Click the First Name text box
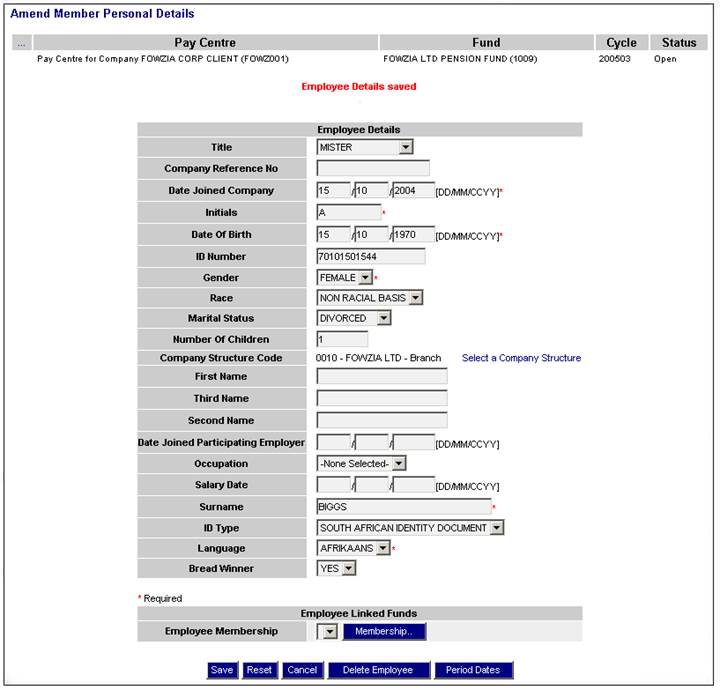This screenshot has height=690, width=720. coord(382,377)
